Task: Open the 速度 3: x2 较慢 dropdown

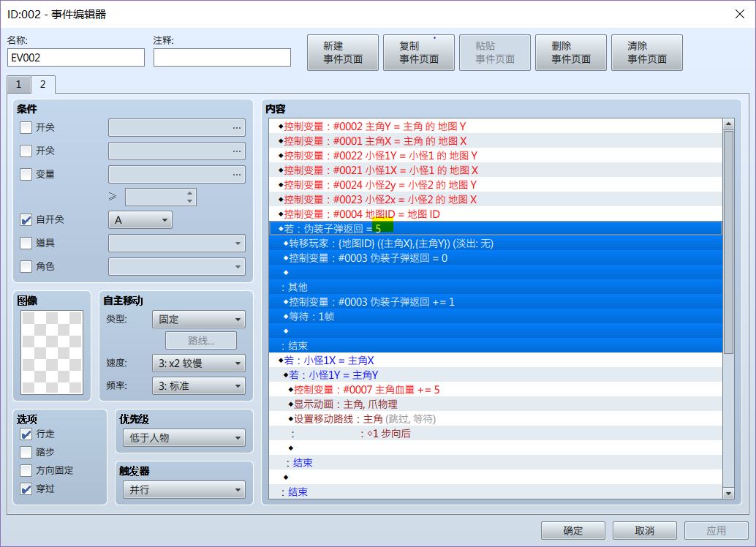Action: coord(199,363)
